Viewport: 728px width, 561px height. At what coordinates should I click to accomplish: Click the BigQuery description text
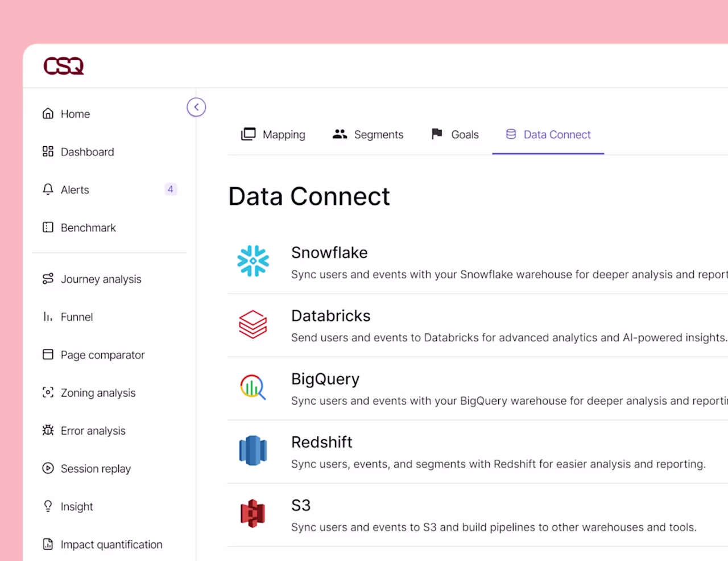coord(509,401)
